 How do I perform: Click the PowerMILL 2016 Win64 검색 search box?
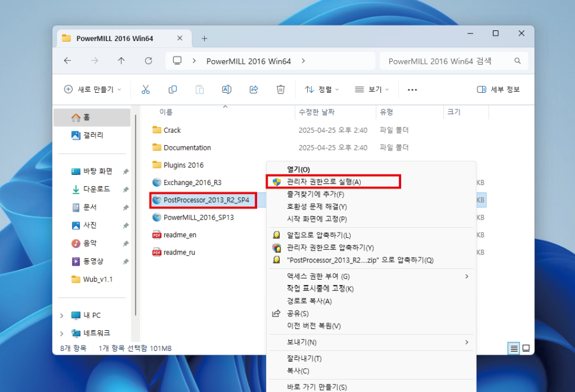click(454, 61)
